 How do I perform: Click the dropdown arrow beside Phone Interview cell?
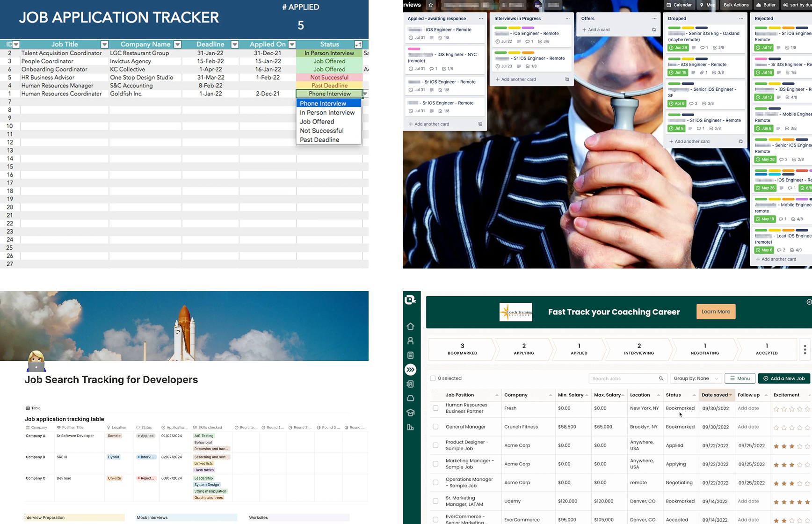pos(365,94)
